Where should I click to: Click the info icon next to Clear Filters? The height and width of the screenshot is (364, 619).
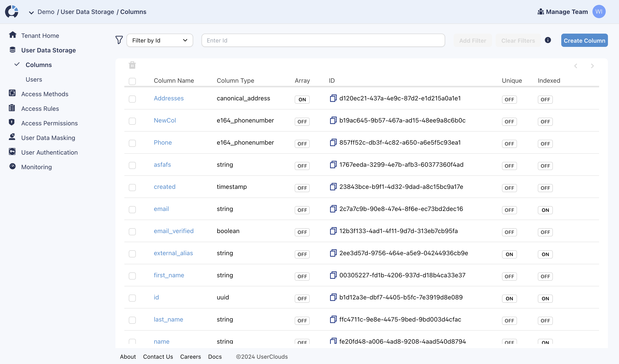[548, 40]
